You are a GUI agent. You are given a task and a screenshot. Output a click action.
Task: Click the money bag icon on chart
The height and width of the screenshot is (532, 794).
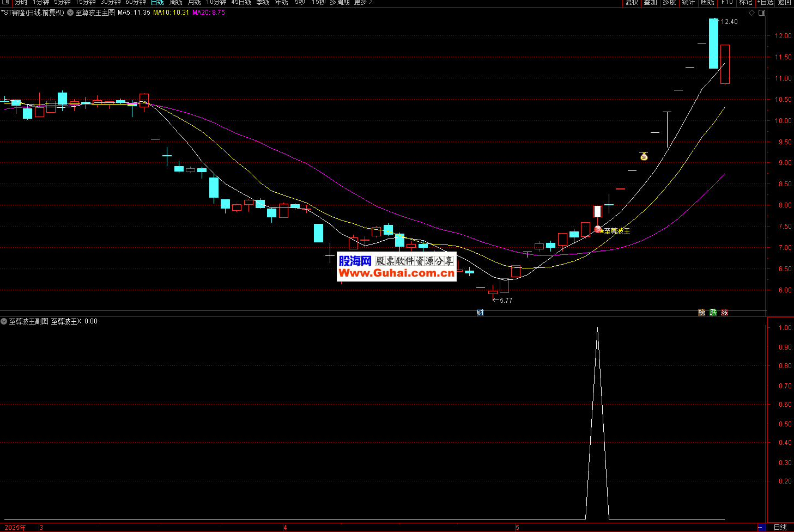644,156
